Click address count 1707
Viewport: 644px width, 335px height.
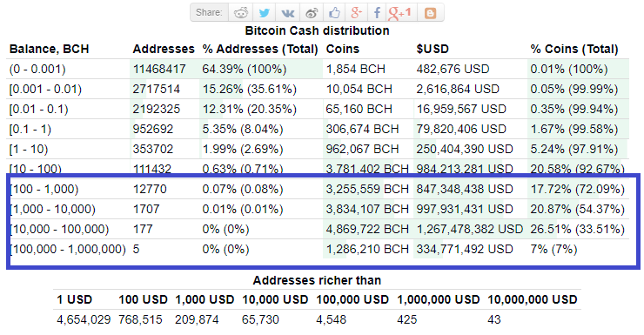(146, 210)
